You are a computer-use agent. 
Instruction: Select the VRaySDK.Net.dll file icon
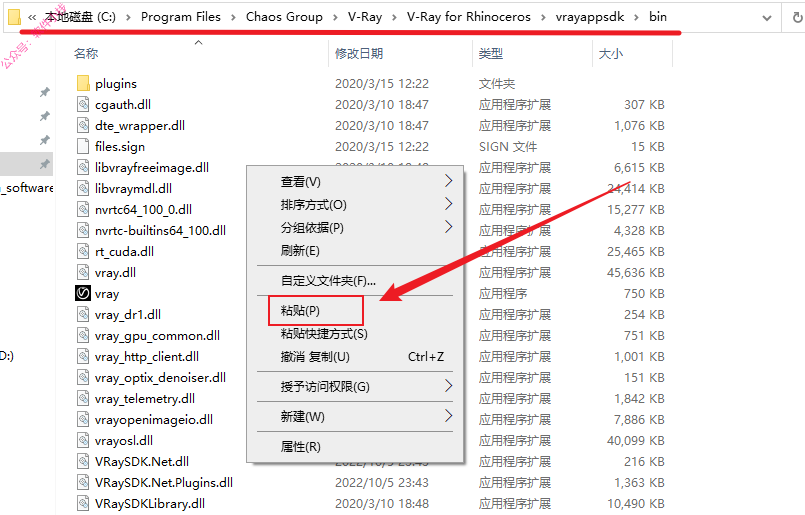click(83, 462)
